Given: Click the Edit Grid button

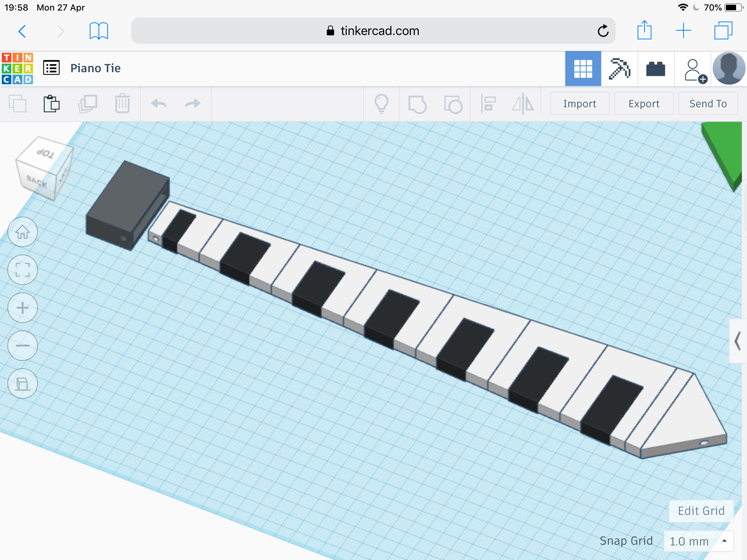Looking at the screenshot, I should tap(701, 511).
